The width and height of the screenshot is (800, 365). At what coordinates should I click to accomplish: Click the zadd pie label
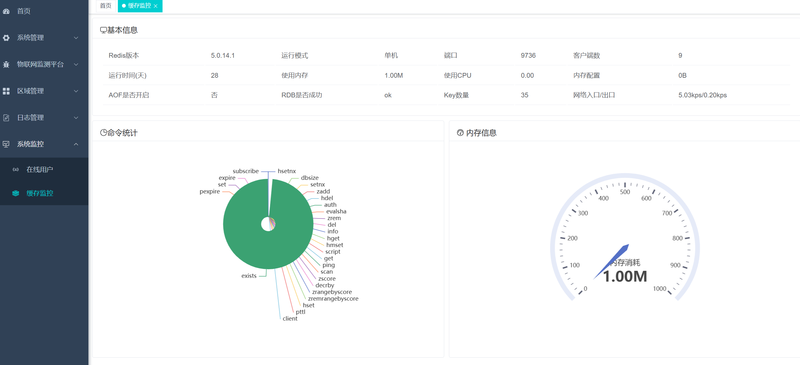click(x=323, y=191)
